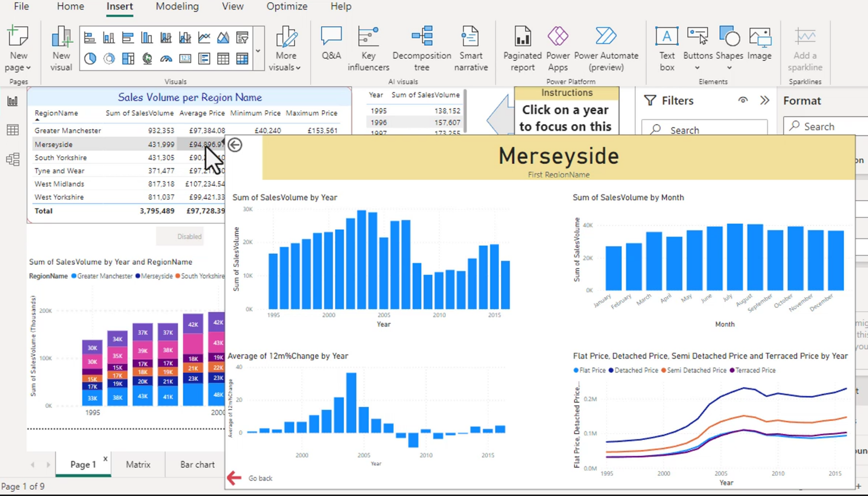Insert a stacked column chart visual
The width and height of the screenshot is (868, 496).
[109, 37]
